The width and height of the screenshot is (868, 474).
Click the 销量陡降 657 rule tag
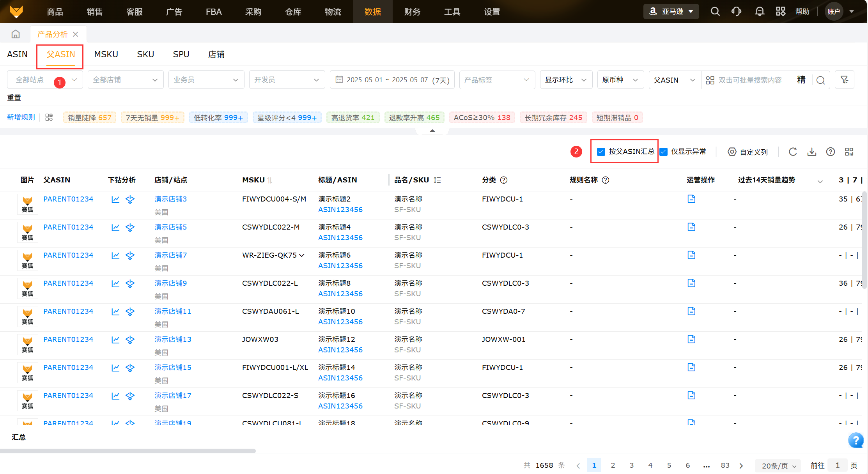[90, 117]
